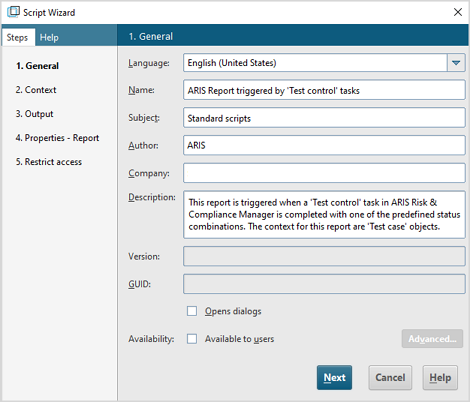Click the Company: label
470x402 pixels.
pyautogui.click(x=149, y=173)
